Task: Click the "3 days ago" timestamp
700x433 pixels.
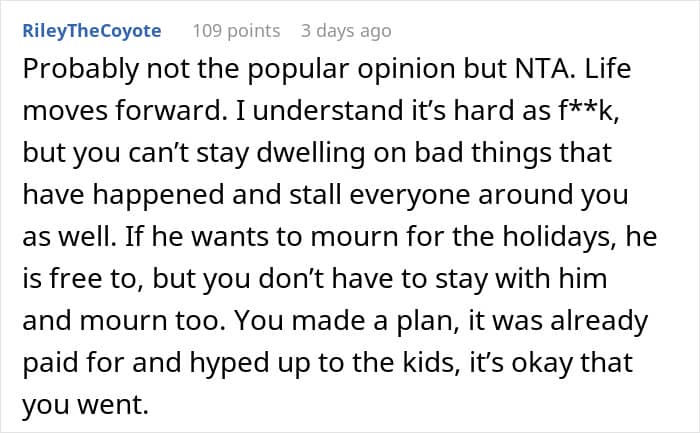Action: 346,31
